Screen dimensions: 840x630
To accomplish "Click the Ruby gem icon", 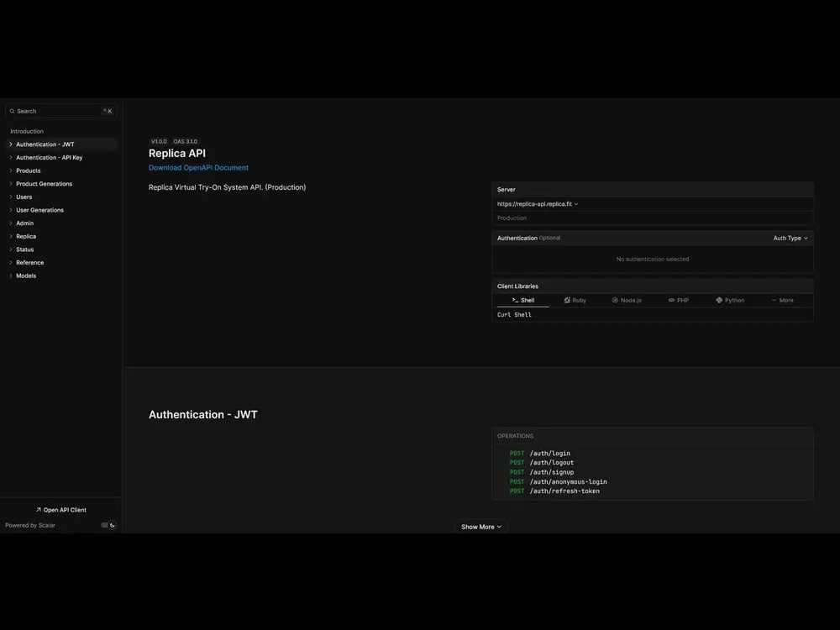I will pos(567,301).
